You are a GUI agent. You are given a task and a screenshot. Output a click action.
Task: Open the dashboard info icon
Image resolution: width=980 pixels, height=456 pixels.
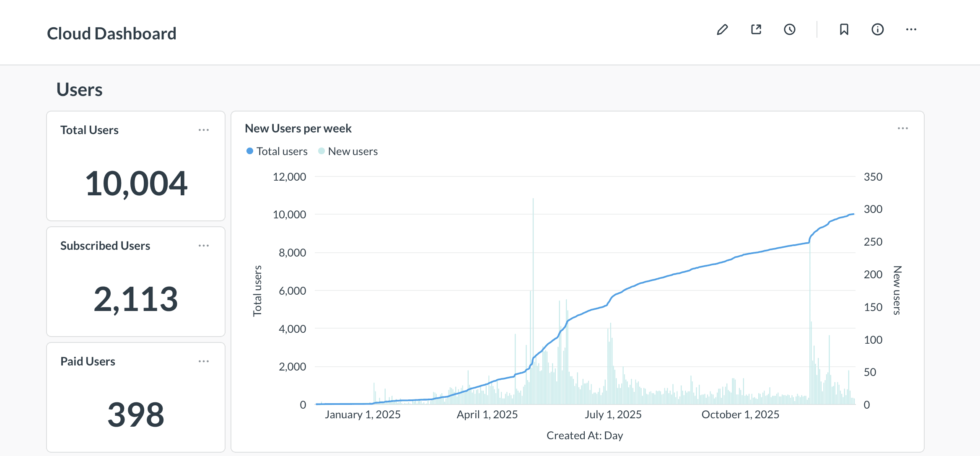click(x=877, y=29)
